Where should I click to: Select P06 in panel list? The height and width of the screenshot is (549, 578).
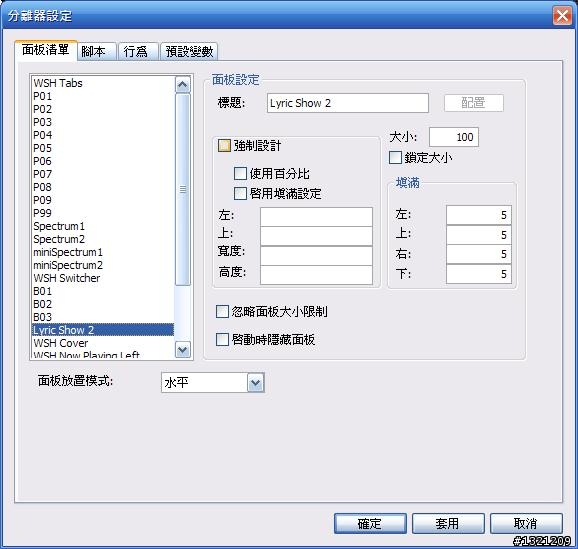(103, 161)
